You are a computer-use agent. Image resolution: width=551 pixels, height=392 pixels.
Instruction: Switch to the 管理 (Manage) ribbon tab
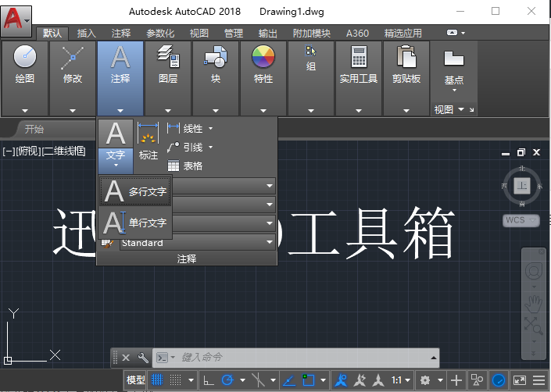[234, 34]
